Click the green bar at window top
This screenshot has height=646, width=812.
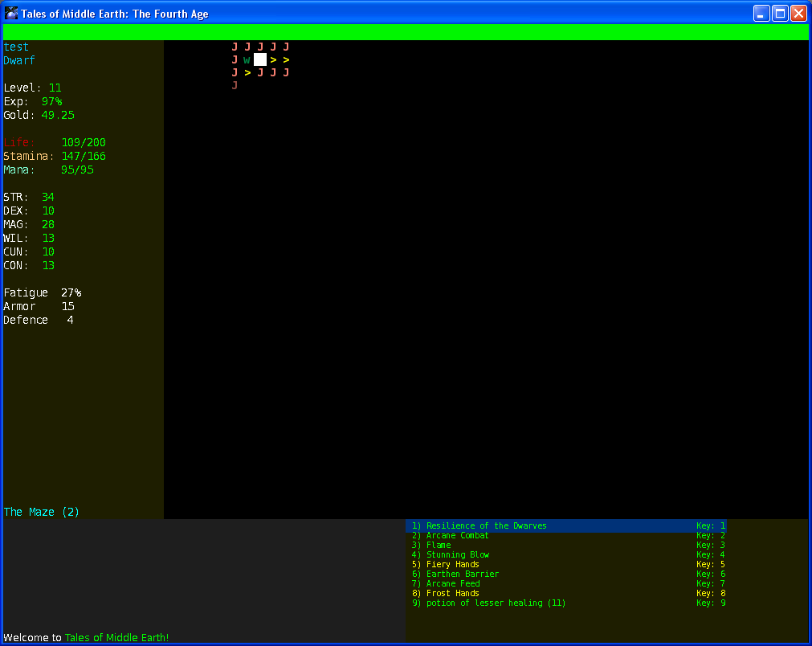(406, 32)
